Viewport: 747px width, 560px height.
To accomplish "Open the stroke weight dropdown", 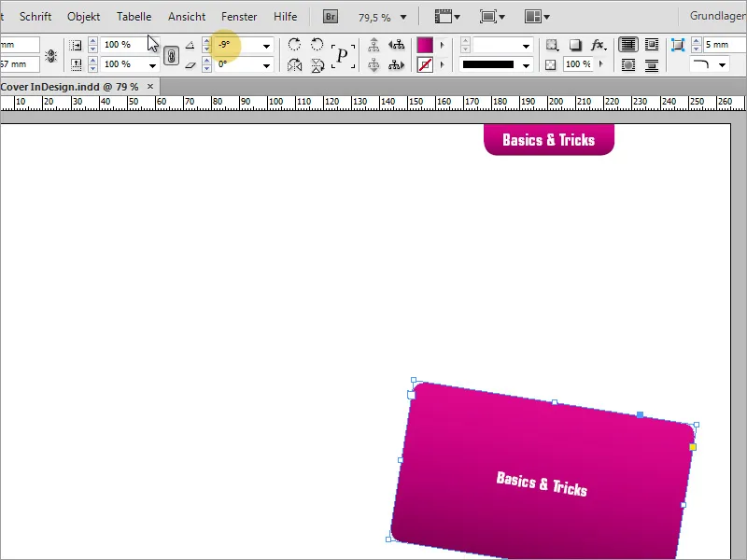I will pos(526,46).
